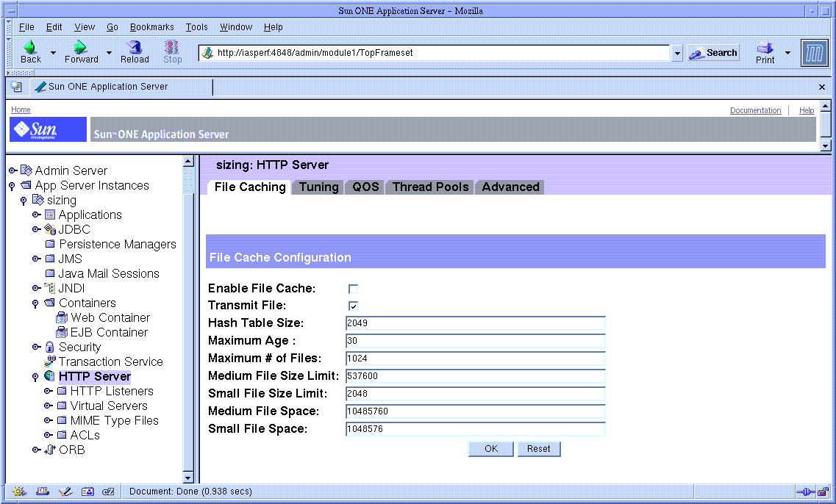Switch to the Tuning tab
Viewport: 836px width, 504px height.
(318, 187)
